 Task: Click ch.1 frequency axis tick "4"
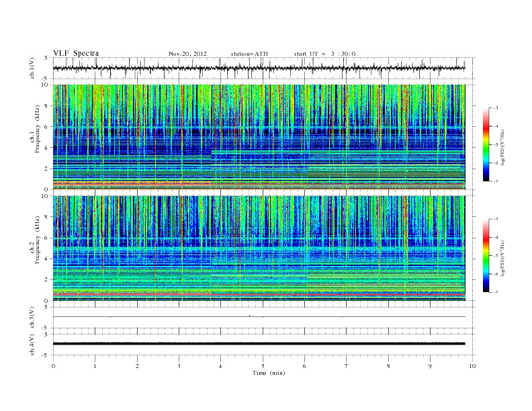[46, 148]
